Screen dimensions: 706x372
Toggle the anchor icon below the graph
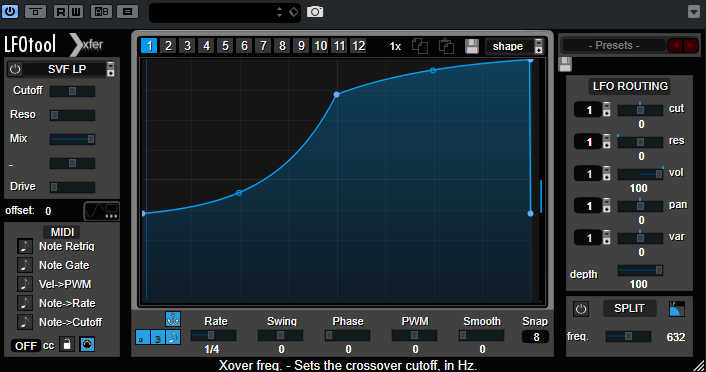tap(173, 319)
